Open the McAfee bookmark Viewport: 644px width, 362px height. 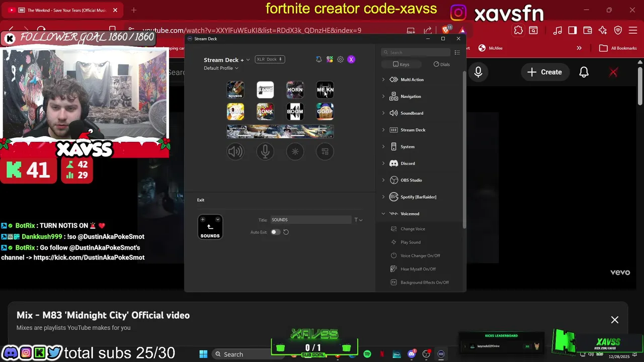pos(491,48)
